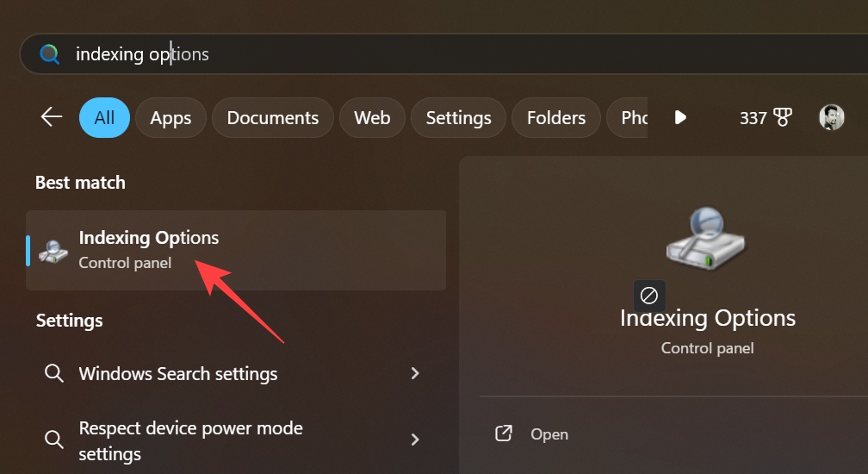Open the user profile picture
The image size is (868, 474).
coord(831,117)
